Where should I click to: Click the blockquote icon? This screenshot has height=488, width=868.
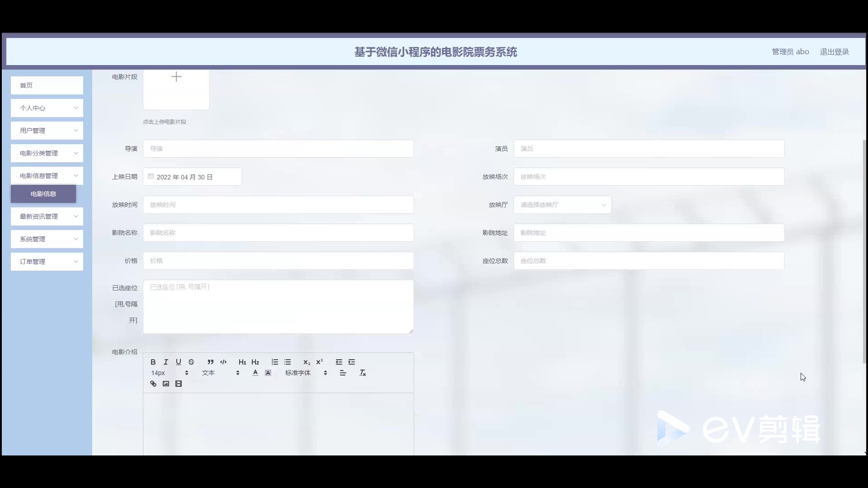(x=210, y=362)
